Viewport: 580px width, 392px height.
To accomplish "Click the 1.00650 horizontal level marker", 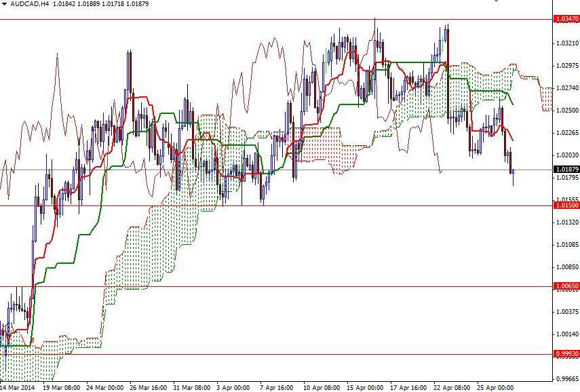I will pos(565,287).
